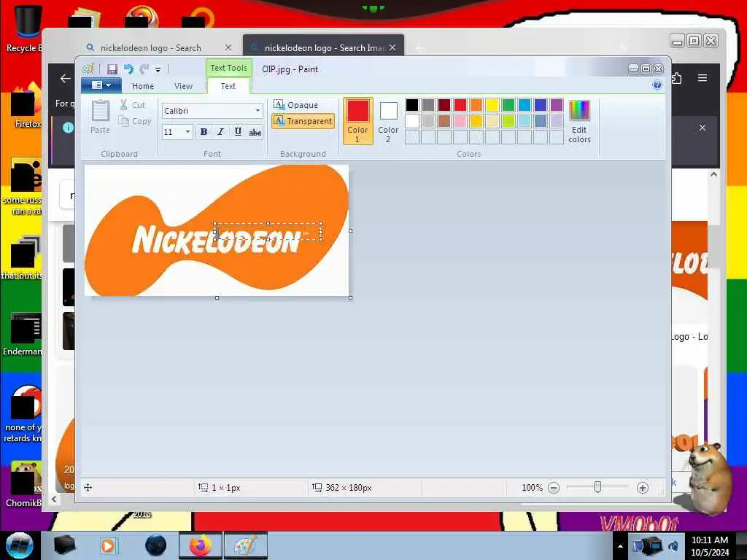747x560 pixels.
Task: Pick the black color swatch
Action: pyautogui.click(x=412, y=105)
